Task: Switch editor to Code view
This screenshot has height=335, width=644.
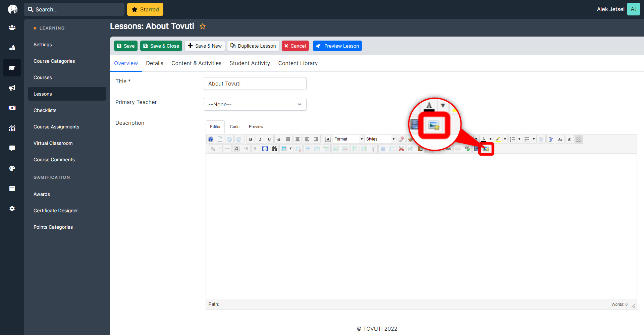Action: 234,127
